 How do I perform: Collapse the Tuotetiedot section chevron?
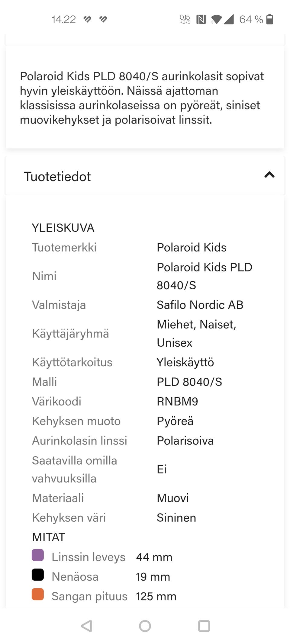[x=269, y=175]
